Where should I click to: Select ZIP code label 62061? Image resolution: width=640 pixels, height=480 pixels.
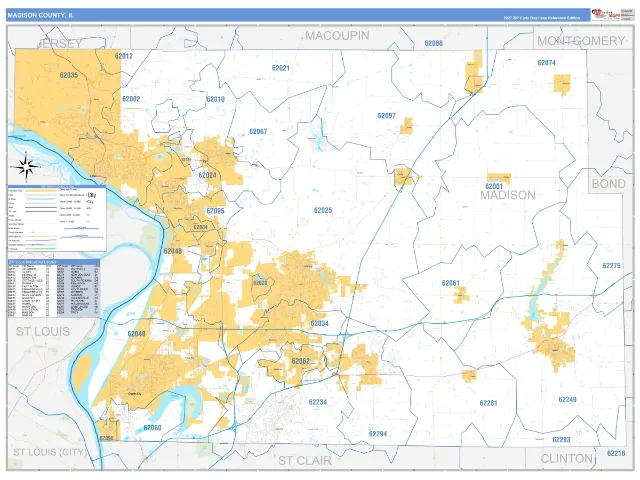click(x=451, y=283)
